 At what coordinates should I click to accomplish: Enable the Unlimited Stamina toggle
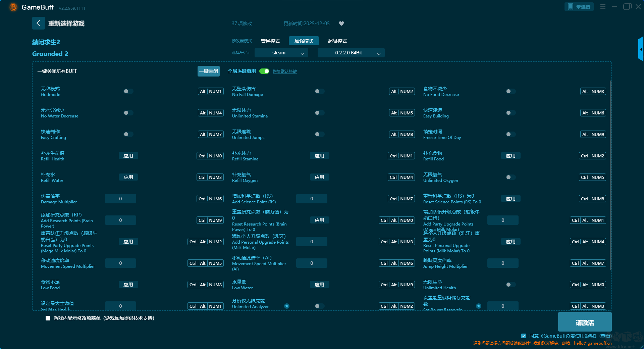coord(319,113)
